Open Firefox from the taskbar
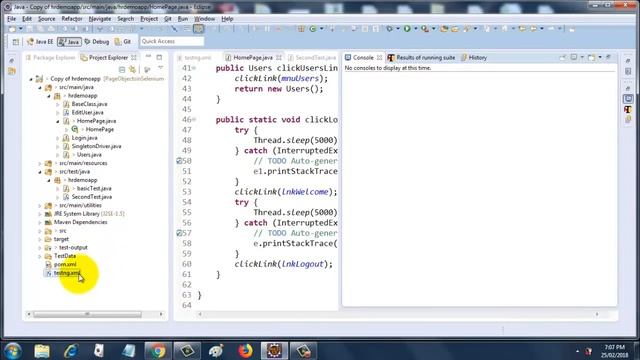Screen dimensions: 640x360 [245, 351]
